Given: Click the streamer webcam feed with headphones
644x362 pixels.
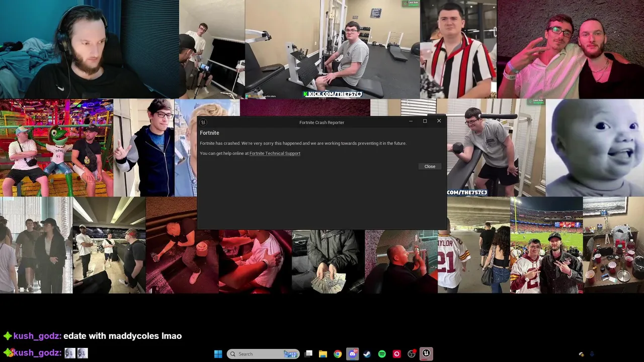Looking at the screenshot, I should pos(90,49).
